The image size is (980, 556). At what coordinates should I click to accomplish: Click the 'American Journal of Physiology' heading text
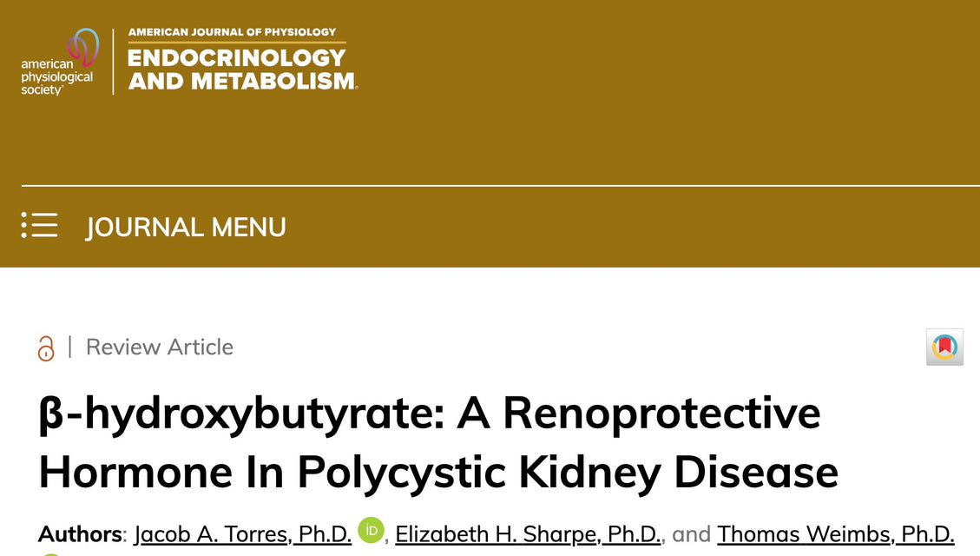tap(232, 32)
